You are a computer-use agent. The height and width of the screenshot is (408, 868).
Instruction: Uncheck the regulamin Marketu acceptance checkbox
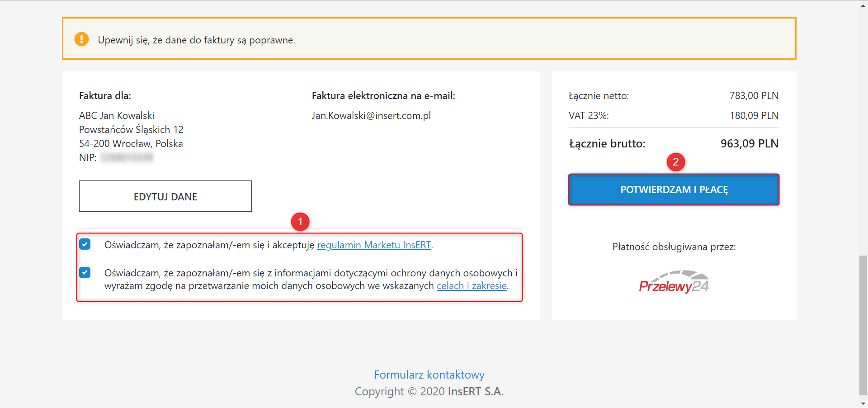click(x=85, y=244)
